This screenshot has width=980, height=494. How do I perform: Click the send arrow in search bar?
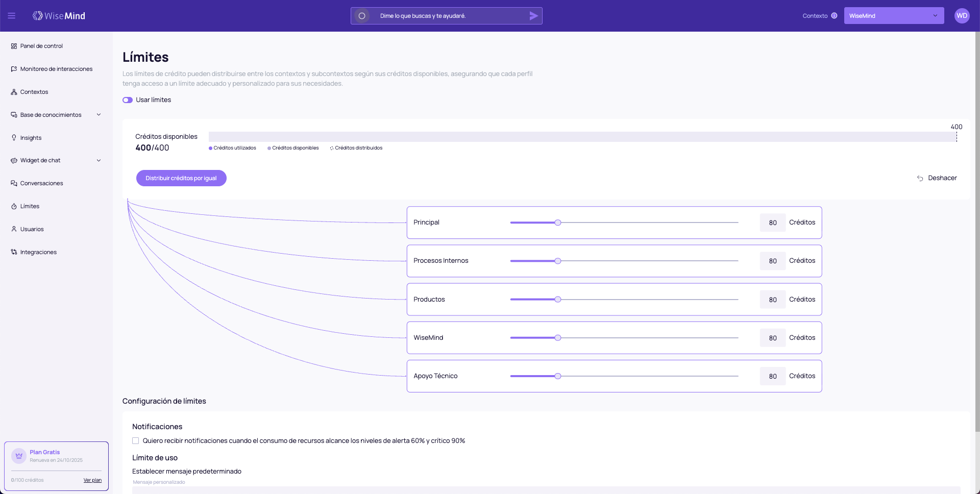click(x=533, y=16)
